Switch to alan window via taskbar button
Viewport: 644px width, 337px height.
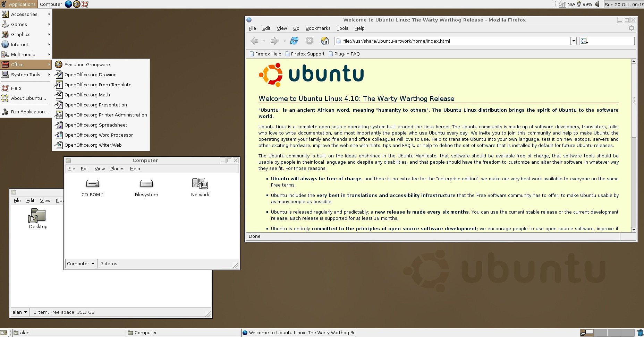69,333
